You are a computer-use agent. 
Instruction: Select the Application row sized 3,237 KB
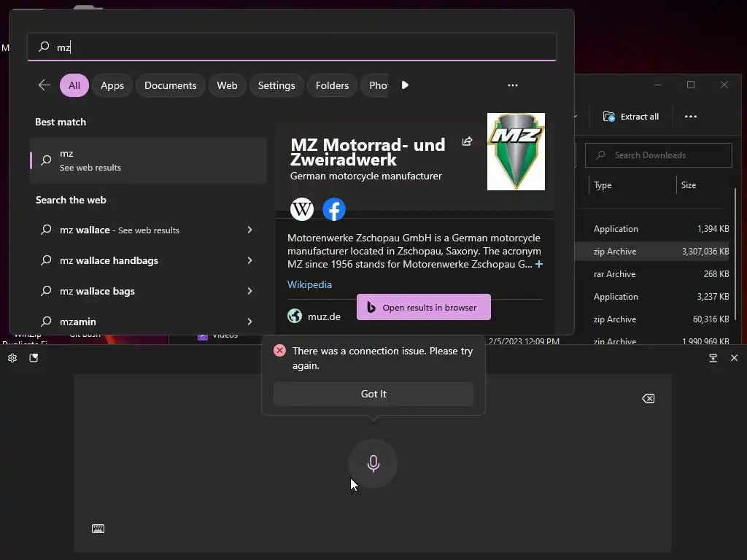(653, 297)
